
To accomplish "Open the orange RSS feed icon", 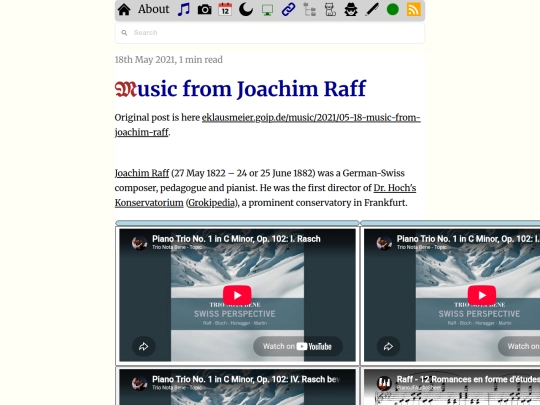I will click(414, 10).
